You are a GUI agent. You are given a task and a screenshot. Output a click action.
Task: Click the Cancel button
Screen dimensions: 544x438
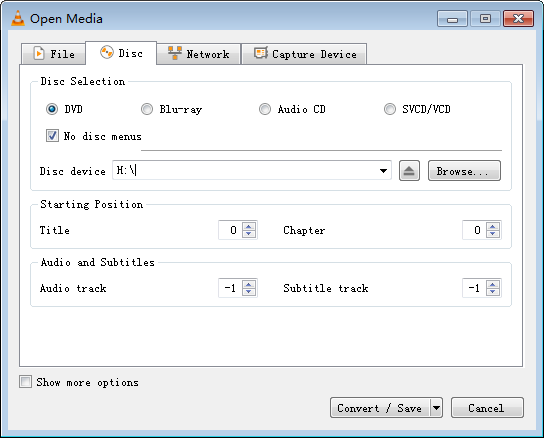coord(487,408)
